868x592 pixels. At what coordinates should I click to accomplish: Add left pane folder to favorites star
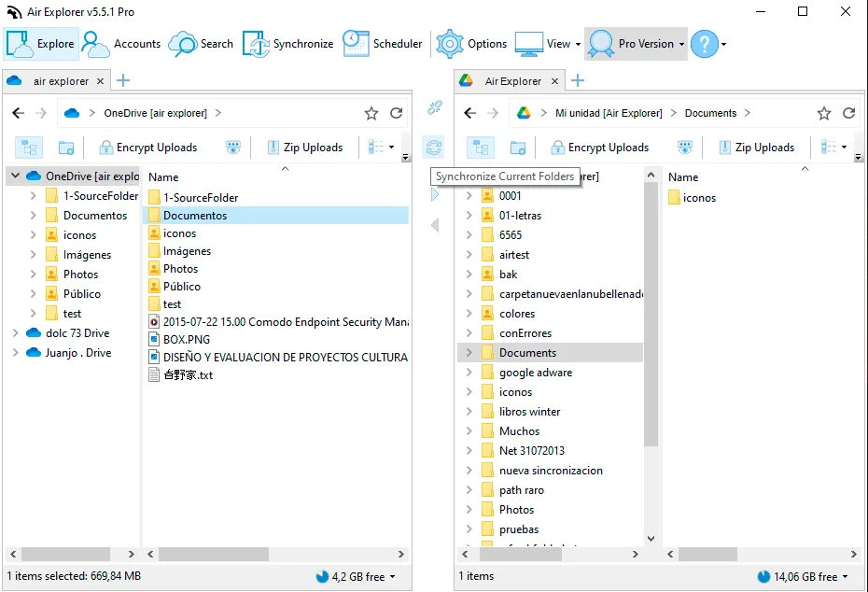[x=371, y=113]
